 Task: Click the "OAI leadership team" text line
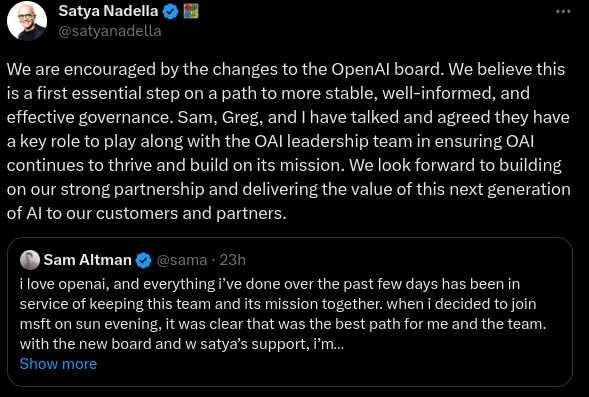(x=270, y=142)
